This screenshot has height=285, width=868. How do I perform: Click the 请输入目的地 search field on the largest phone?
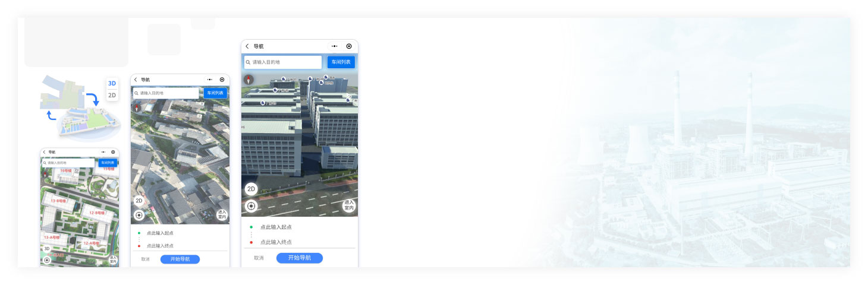[x=283, y=62]
